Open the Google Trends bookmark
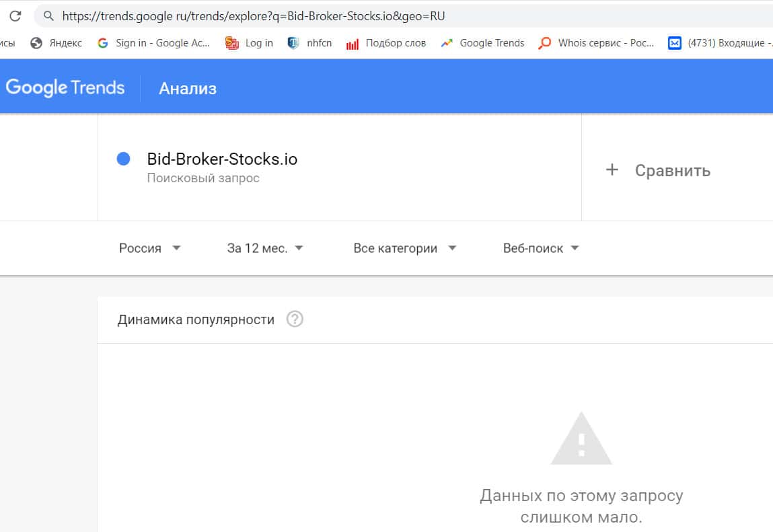 [482, 43]
